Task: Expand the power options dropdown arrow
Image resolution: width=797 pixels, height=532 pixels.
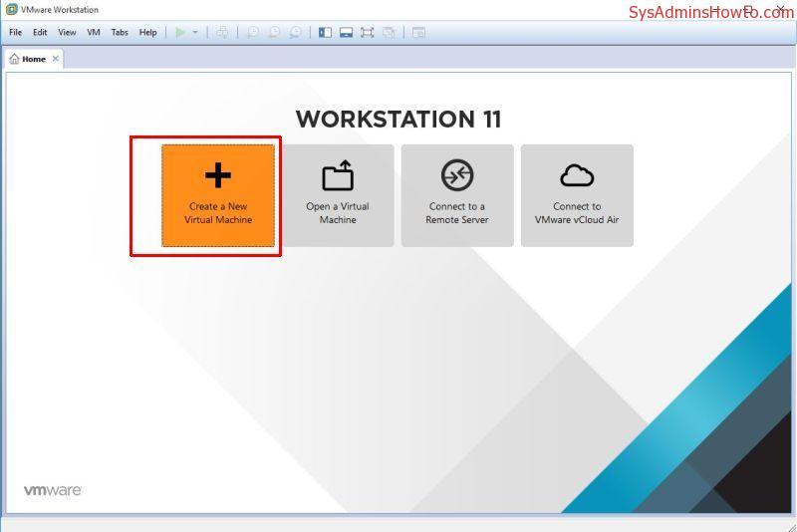Action: click(195, 33)
